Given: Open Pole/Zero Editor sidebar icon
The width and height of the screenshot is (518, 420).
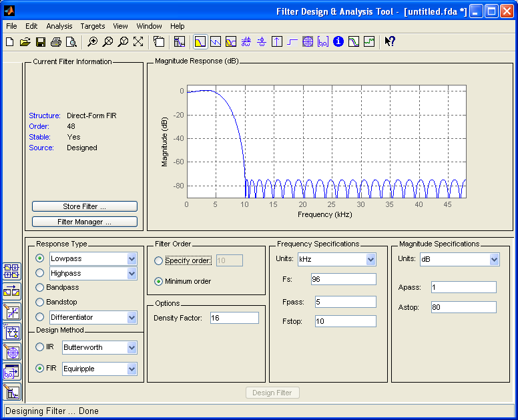Looking at the screenshot, I should point(12,352).
